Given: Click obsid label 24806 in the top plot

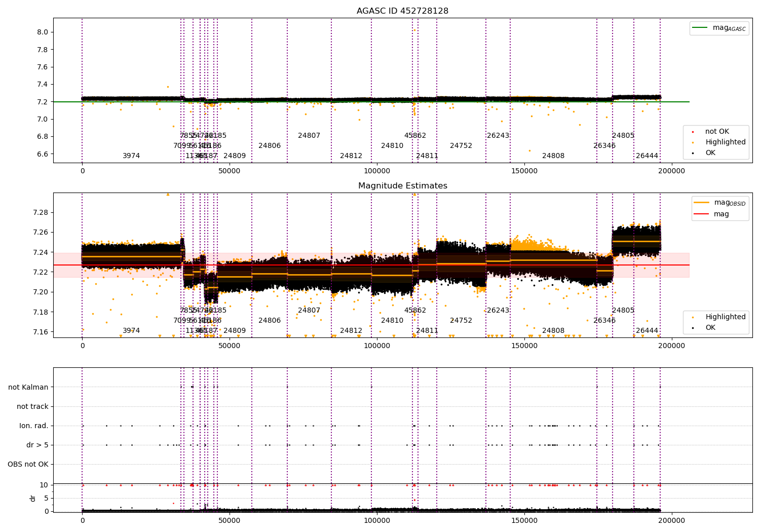Looking at the screenshot, I should point(270,146).
